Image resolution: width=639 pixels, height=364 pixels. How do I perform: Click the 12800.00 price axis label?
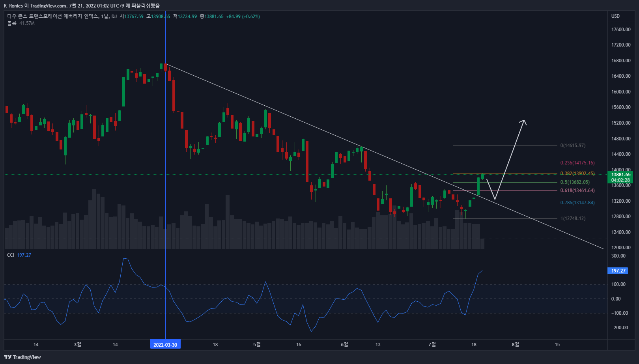point(621,217)
